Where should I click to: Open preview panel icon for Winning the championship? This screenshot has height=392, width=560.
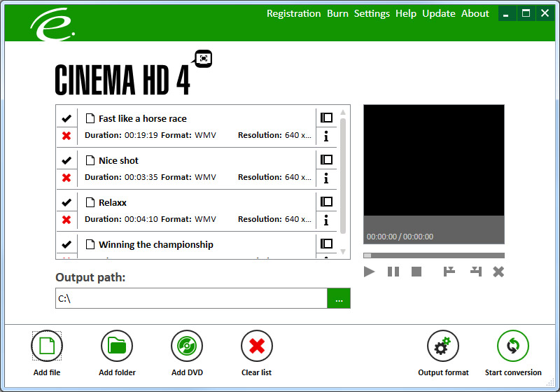(326, 244)
